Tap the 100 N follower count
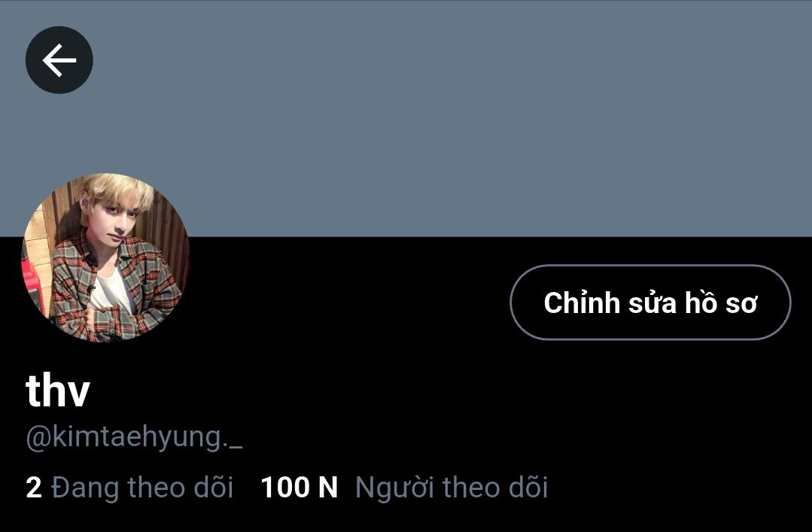The width and height of the screenshot is (812, 532). [300, 488]
